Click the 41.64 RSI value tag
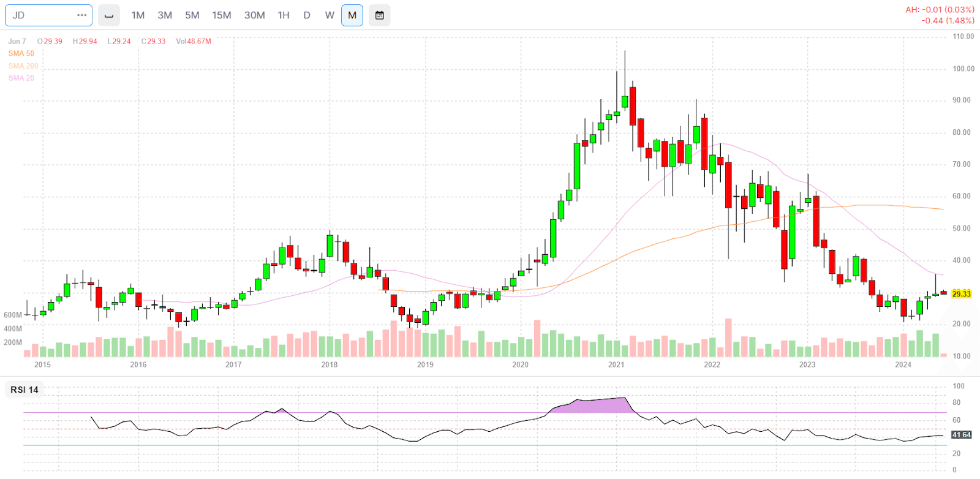The height and width of the screenshot is (479, 980). pyautogui.click(x=962, y=435)
